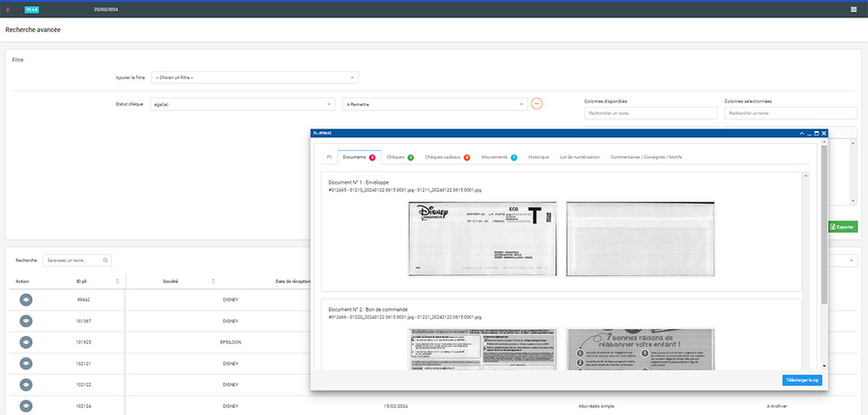The image size is (868, 415).
Task: Open the envelope front image thumbnail
Action: pos(482,239)
